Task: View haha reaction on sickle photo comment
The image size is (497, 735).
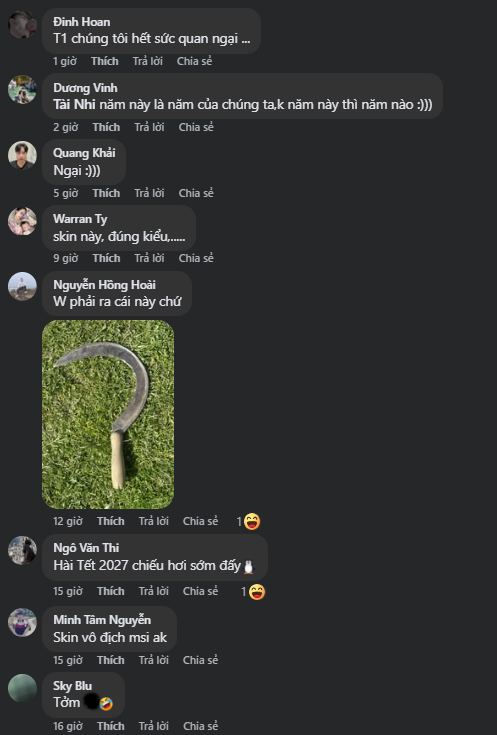Action: click(x=248, y=521)
